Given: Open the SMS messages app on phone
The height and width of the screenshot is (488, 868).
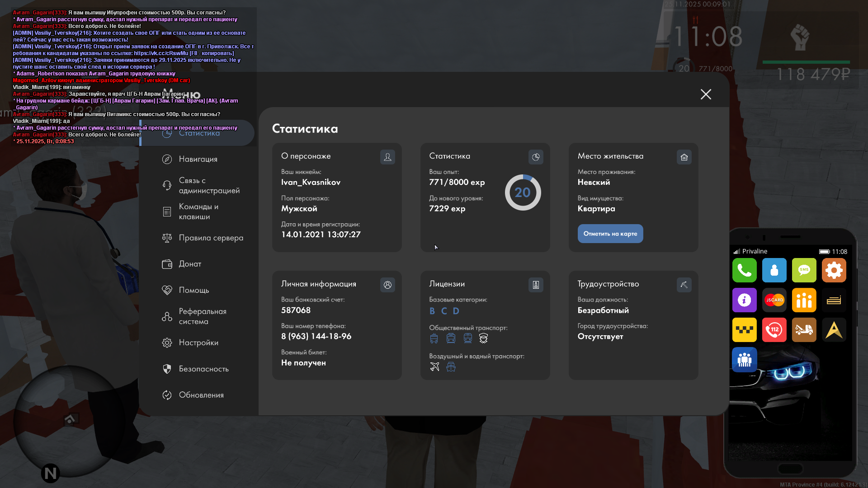Looking at the screenshot, I should 804,270.
